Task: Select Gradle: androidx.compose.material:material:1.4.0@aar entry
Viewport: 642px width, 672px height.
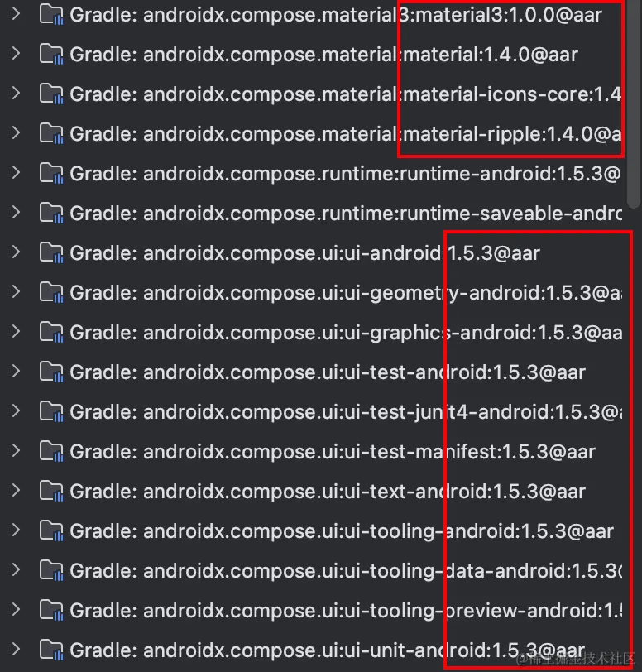Action: click(324, 55)
